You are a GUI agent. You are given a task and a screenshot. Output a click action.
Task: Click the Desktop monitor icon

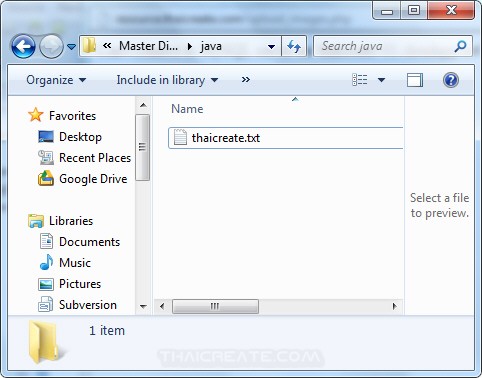click(46, 137)
